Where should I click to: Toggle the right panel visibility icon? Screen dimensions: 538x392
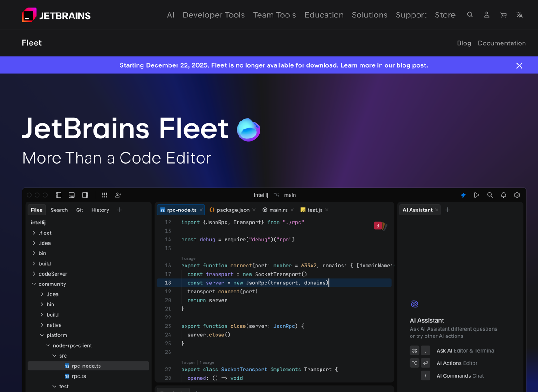tap(85, 195)
